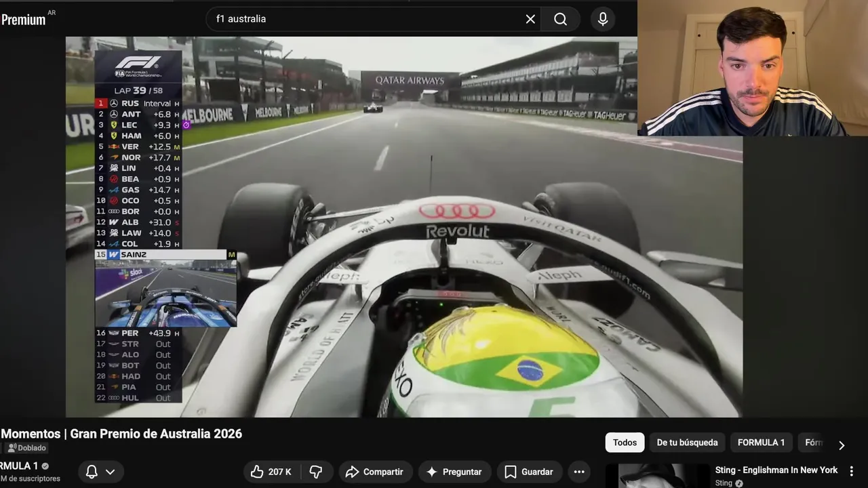This screenshot has width=868, height=488.
Task: Select the FORMULA 1 filter chip
Action: click(761, 443)
